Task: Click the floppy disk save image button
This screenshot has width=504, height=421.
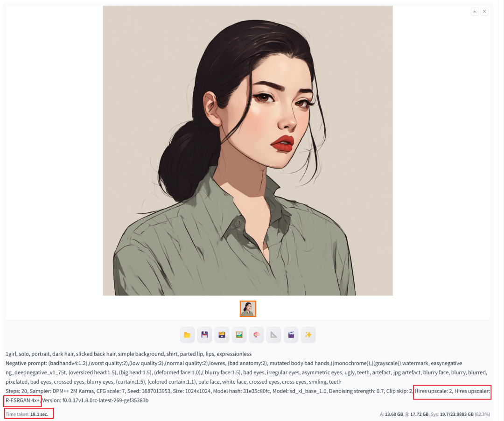Action: [x=204, y=335]
